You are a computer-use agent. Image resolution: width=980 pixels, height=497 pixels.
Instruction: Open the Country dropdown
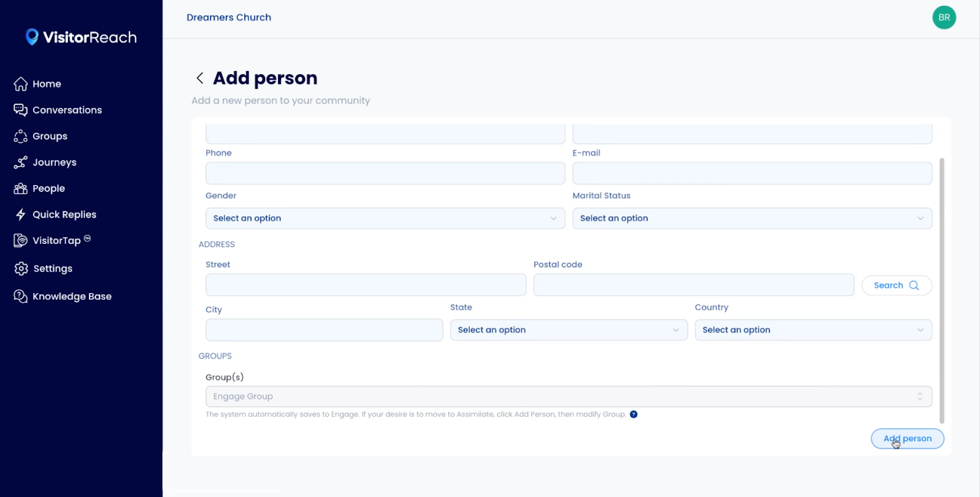tap(813, 330)
